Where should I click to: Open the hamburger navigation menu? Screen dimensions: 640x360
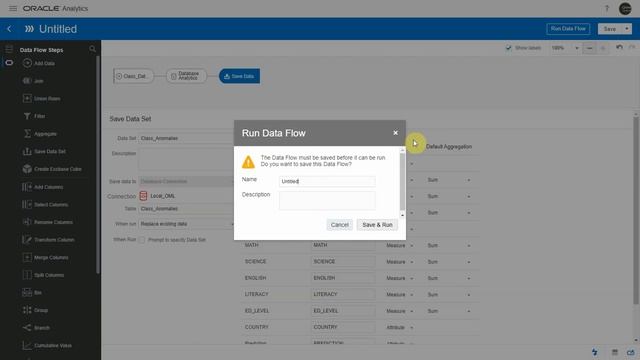[x=13, y=8]
